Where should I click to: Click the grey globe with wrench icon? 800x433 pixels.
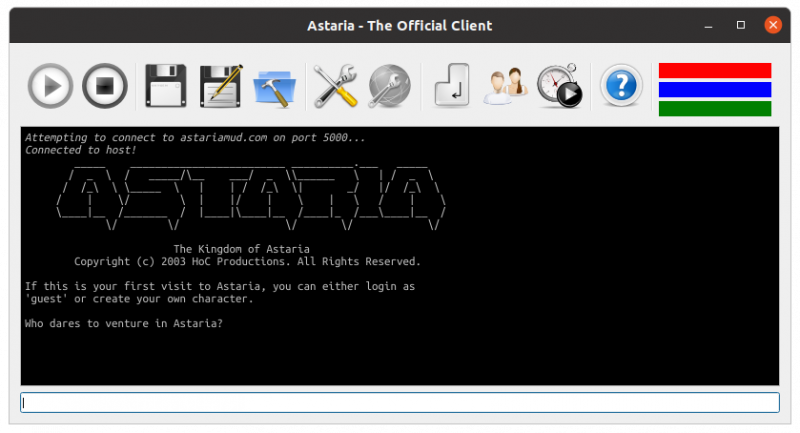[x=389, y=86]
